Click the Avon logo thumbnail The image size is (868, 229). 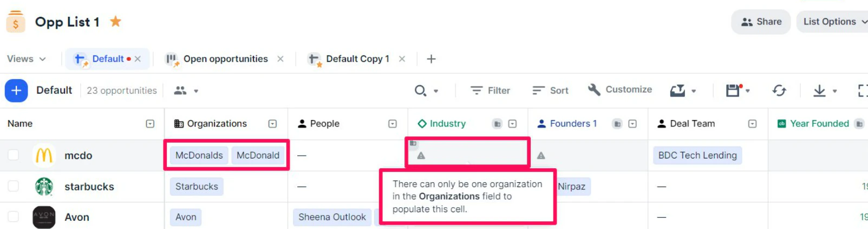click(x=44, y=217)
